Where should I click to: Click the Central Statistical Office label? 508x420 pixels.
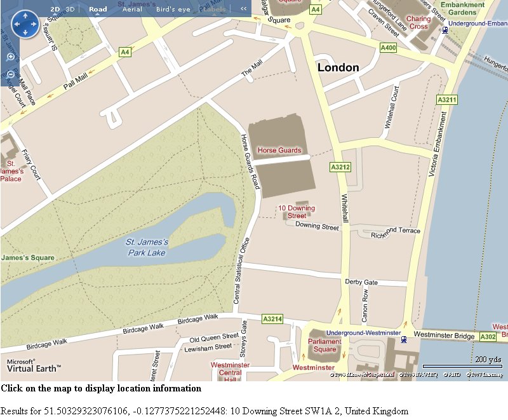pyautogui.click(x=241, y=271)
